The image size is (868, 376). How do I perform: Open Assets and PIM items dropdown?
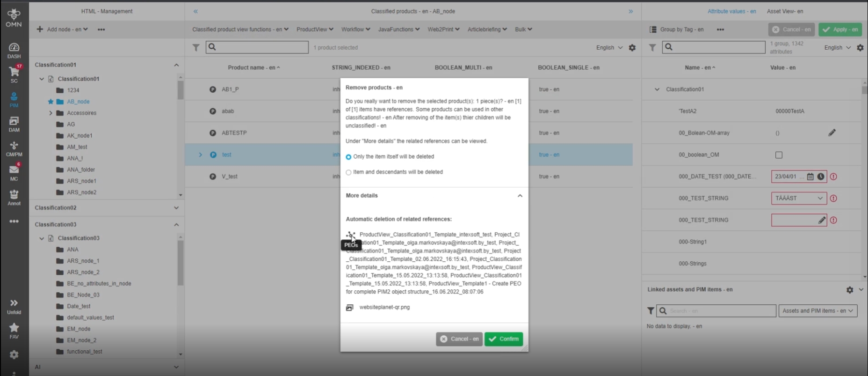pos(818,310)
